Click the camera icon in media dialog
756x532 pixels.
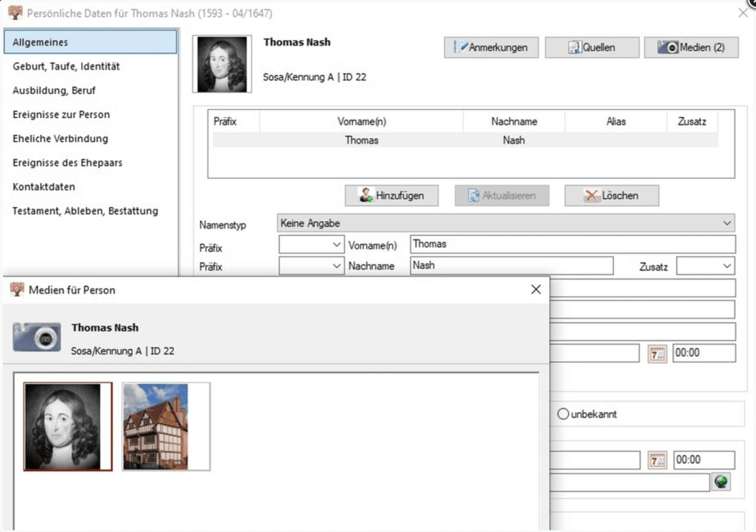point(37,337)
